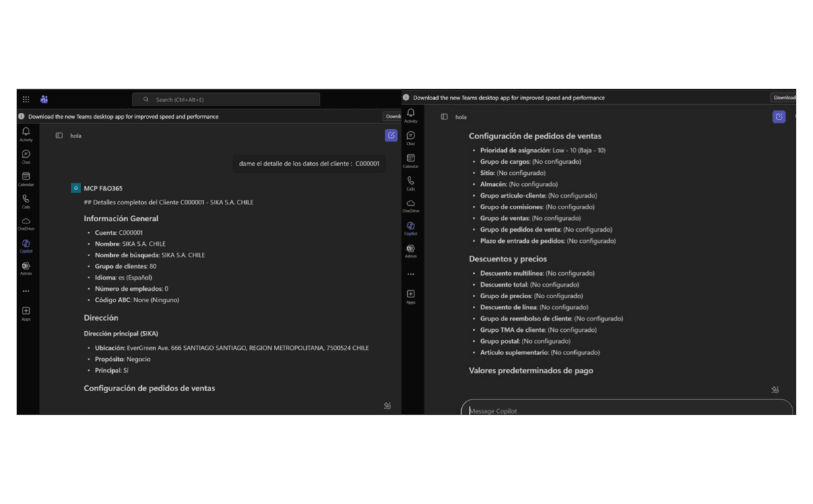Screen dimensions: 813x504
Task: Select Copilot in the right window sidebar
Action: pos(410,228)
